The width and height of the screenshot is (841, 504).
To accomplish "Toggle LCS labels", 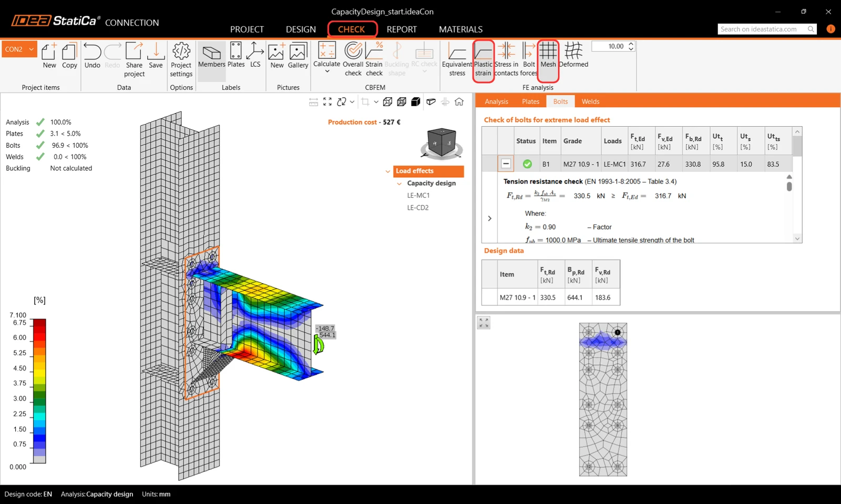I will [255, 56].
